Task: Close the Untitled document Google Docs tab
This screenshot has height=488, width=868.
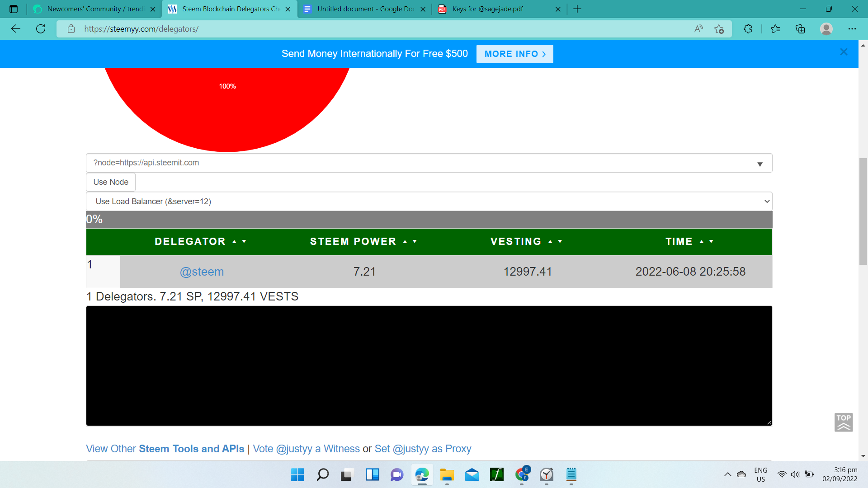Action: [423, 9]
